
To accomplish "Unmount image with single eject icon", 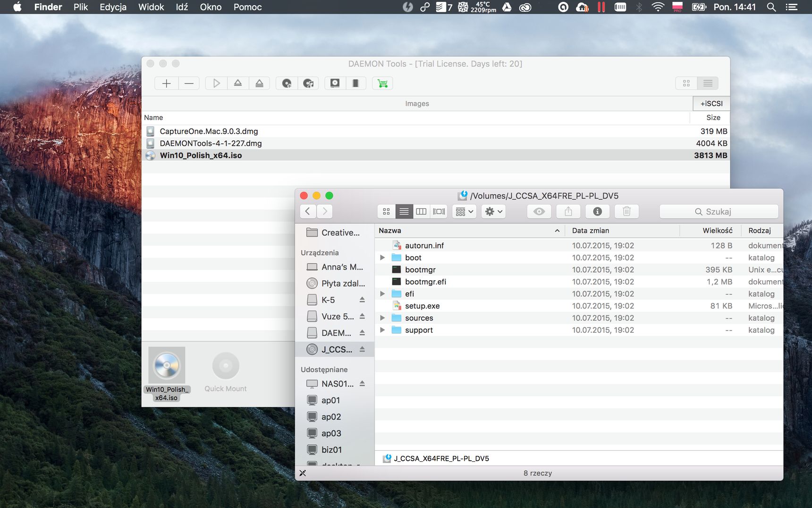I will [238, 83].
